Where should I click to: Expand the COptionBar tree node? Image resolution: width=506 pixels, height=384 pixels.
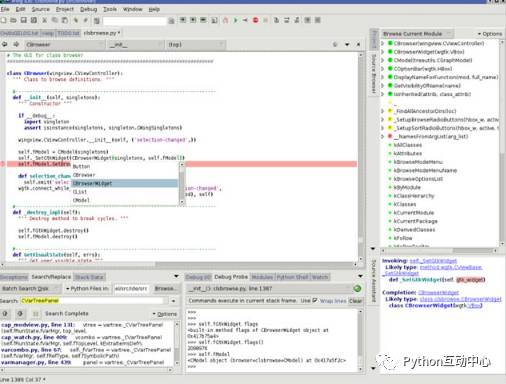tap(383, 69)
